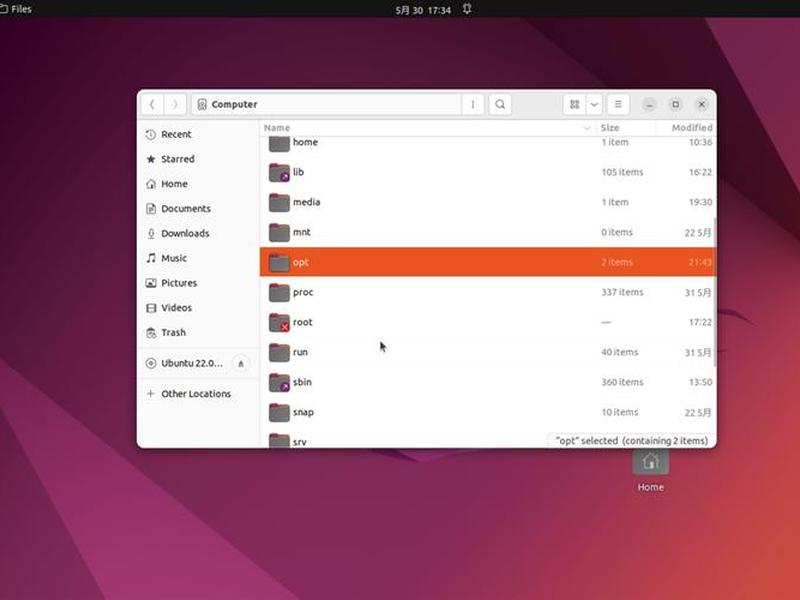Open Videos in the sidebar

198,308
